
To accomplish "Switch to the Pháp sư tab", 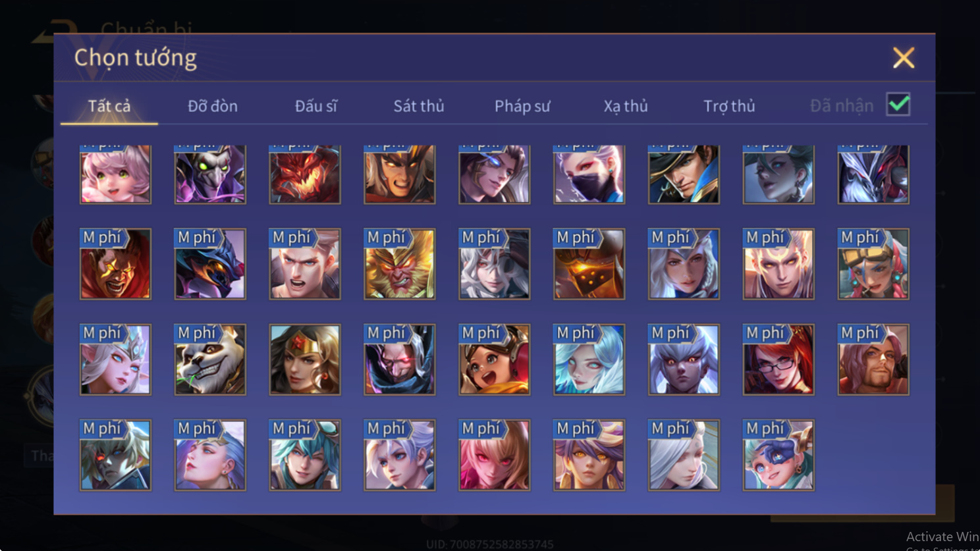I will click(x=522, y=106).
